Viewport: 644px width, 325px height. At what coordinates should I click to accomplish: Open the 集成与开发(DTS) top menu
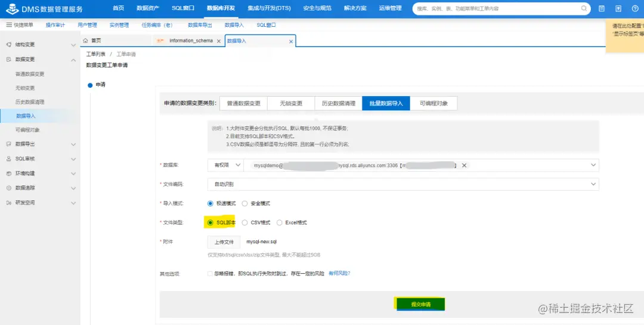(x=270, y=8)
